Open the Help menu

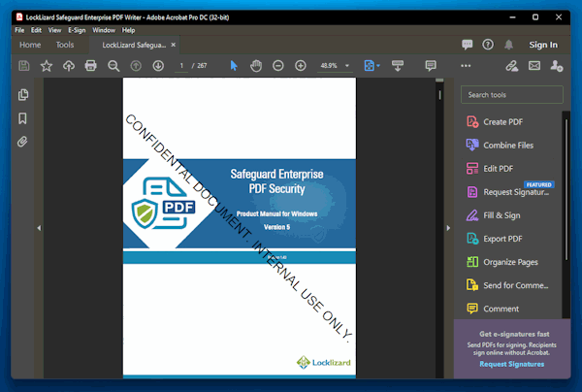click(x=128, y=30)
